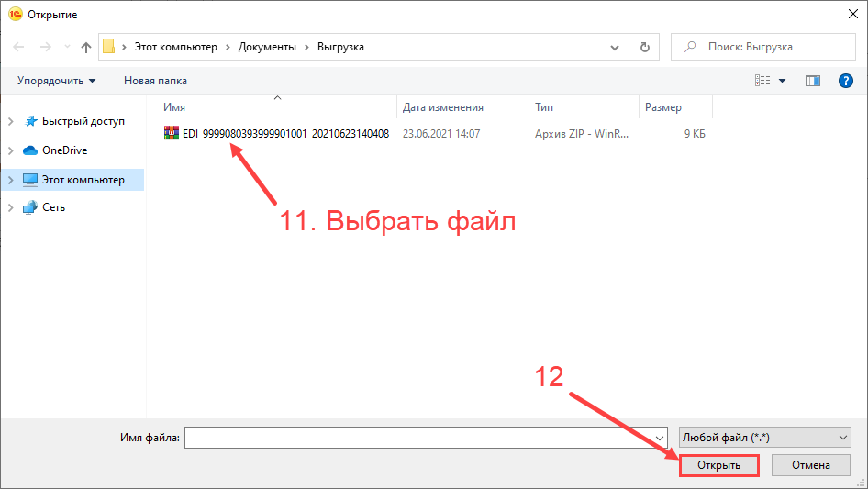The width and height of the screenshot is (868, 489).
Task: Open help with the question mark
Action: coord(845,81)
